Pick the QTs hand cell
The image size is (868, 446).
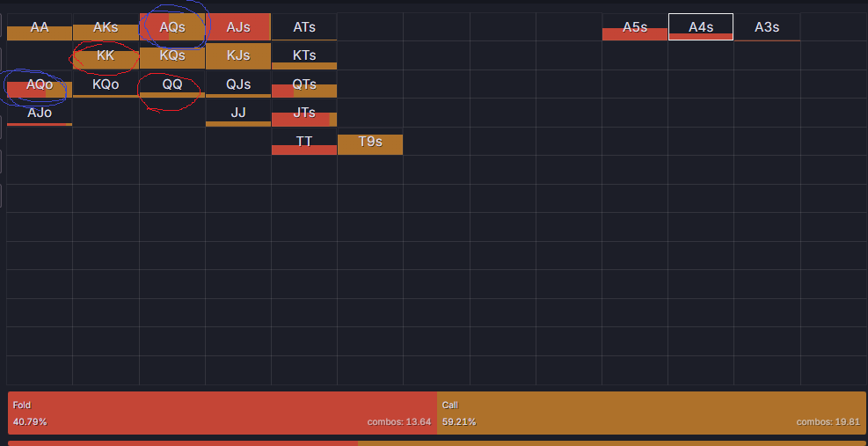point(304,85)
